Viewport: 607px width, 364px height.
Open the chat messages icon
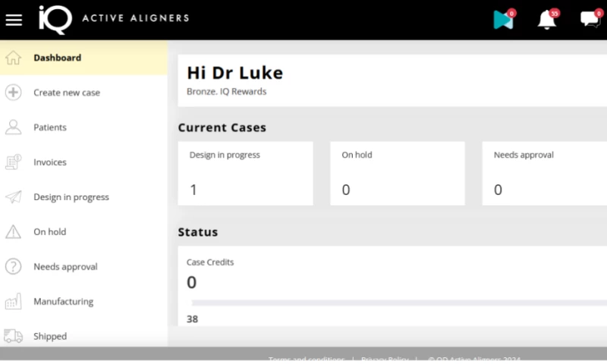[x=590, y=19]
